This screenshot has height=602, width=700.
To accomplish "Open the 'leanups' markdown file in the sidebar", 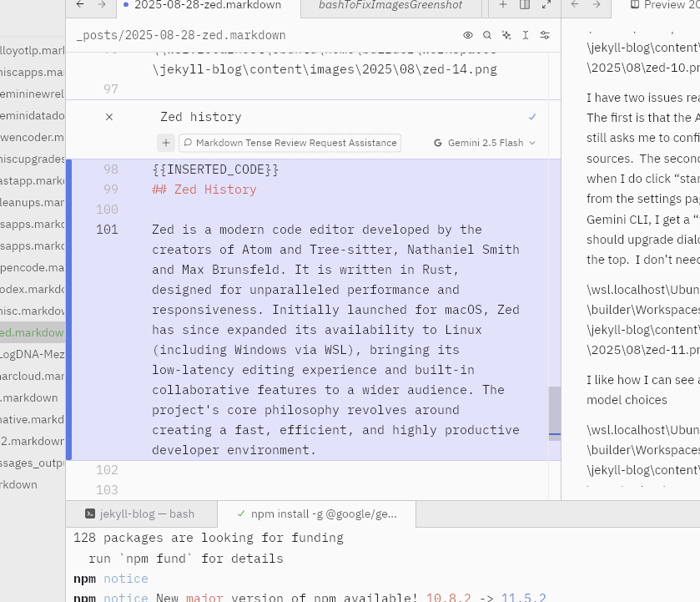I will coord(33,202).
